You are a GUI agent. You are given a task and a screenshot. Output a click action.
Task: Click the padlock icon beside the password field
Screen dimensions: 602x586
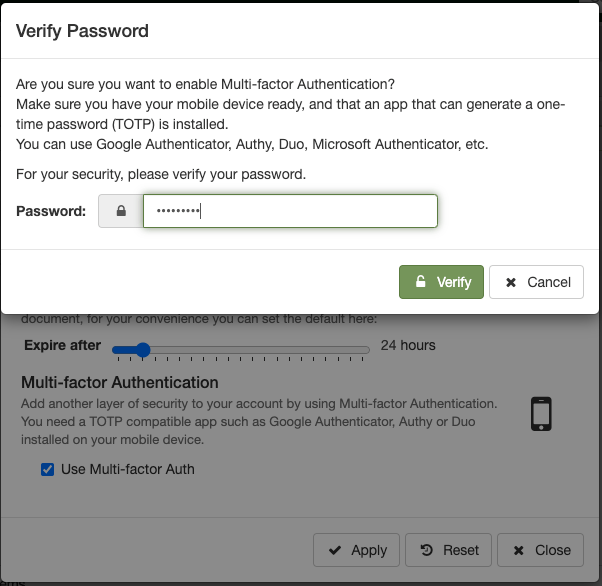pos(121,211)
